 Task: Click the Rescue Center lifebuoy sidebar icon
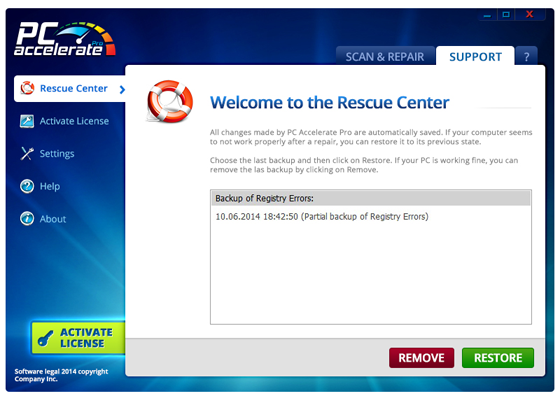coord(27,88)
